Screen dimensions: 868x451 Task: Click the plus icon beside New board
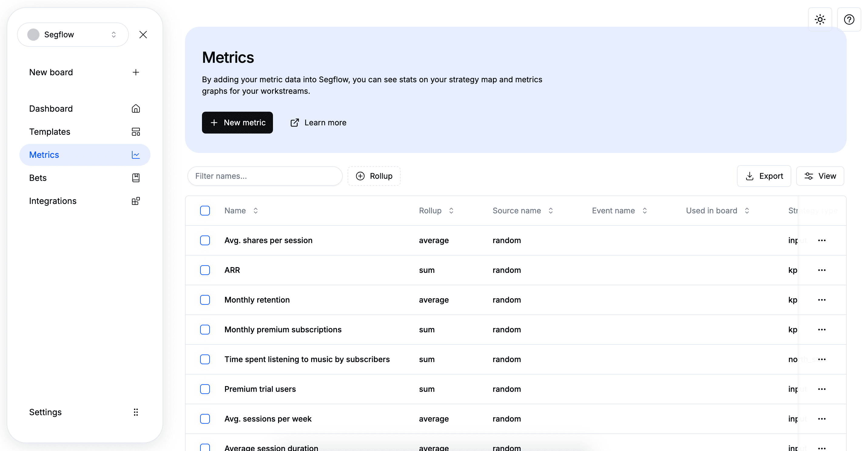pos(136,72)
